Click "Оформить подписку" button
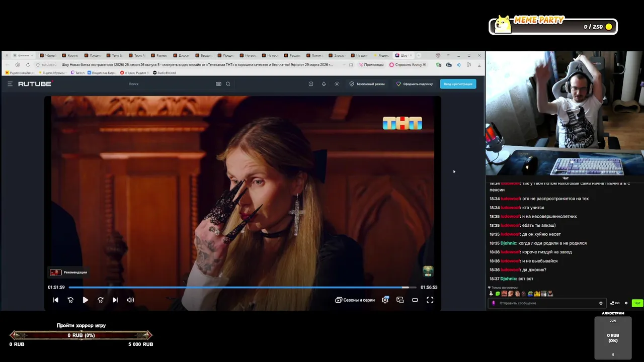644x362 pixels. [415, 84]
